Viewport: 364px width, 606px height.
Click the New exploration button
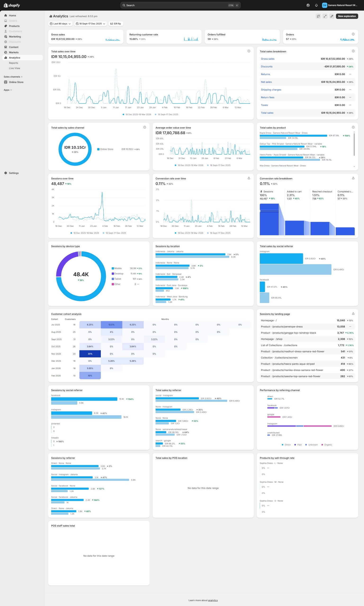(346, 16)
